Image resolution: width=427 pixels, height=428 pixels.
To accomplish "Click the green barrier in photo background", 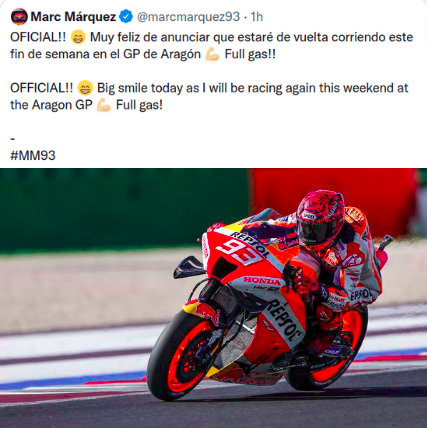I will click(x=123, y=210).
